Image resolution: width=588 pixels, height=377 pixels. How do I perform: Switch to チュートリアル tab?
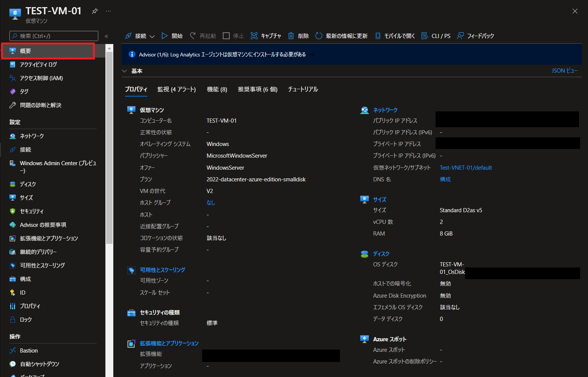(303, 89)
